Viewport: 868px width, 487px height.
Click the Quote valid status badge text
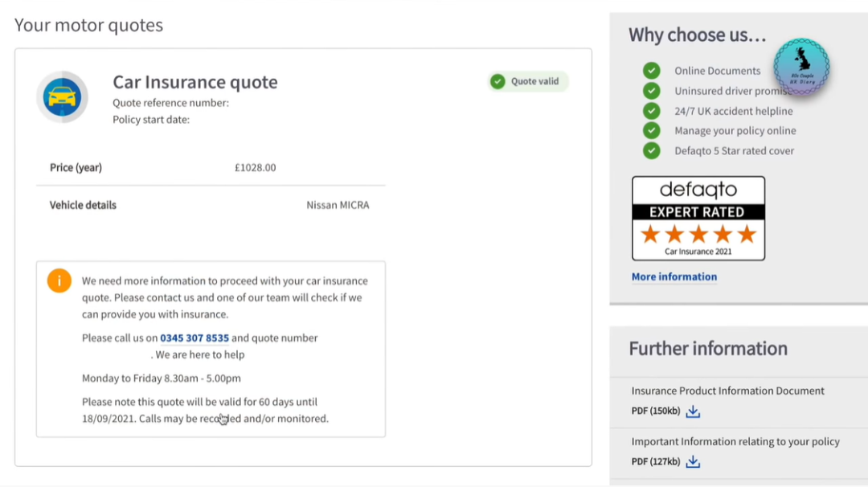(534, 81)
